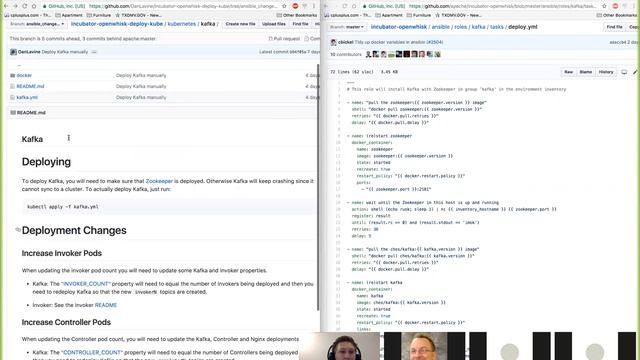Follow INVOKER_COUNT property link

click(86, 284)
